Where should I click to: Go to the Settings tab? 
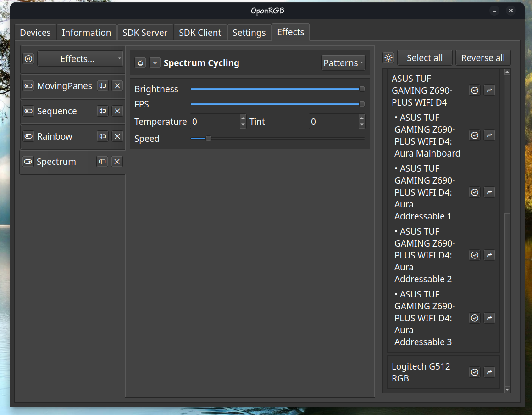point(249,33)
